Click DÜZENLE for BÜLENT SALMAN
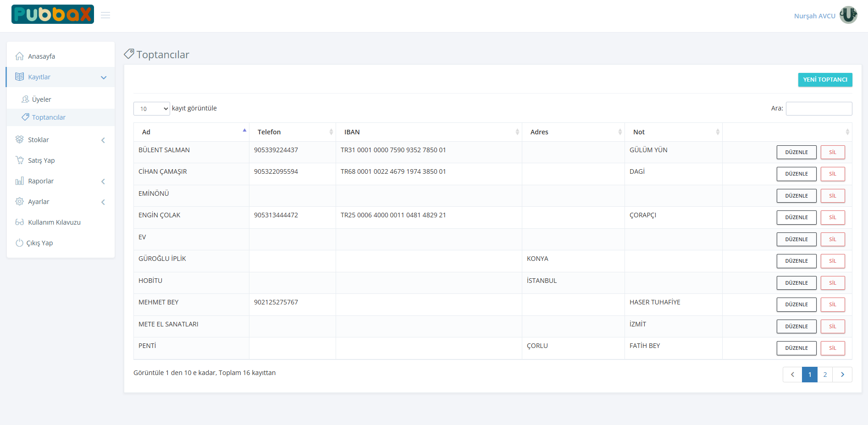868x425 pixels. click(x=796, y=152)
